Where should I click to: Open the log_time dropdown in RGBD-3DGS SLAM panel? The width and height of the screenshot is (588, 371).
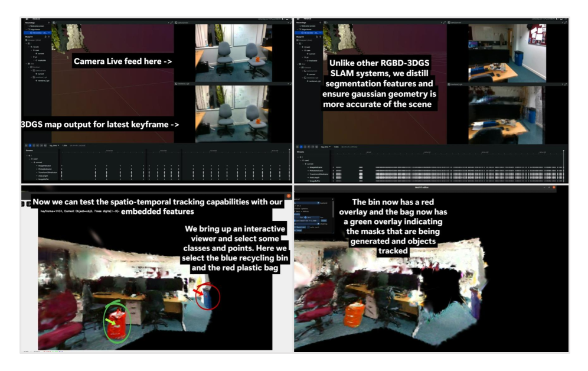325,147
